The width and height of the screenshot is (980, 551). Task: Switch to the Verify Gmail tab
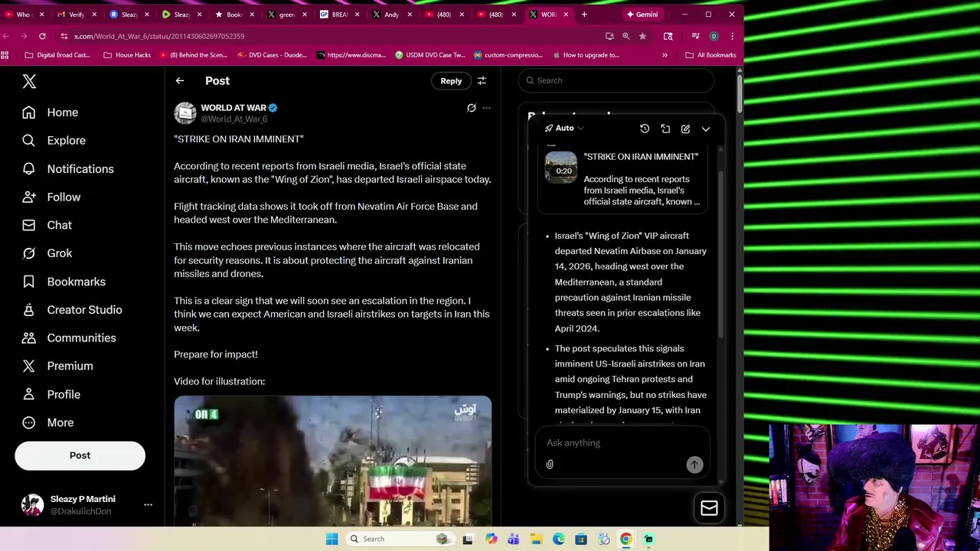[x=76, y=15]
